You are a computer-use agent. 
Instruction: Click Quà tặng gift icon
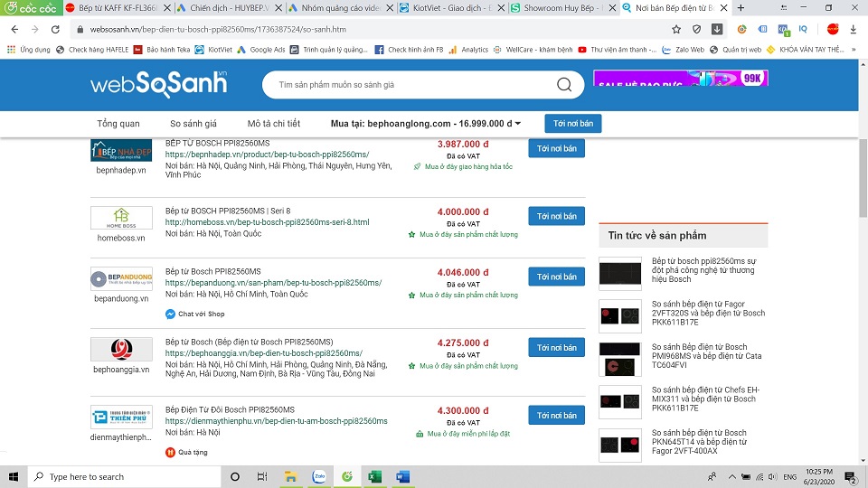click(171, 452)
